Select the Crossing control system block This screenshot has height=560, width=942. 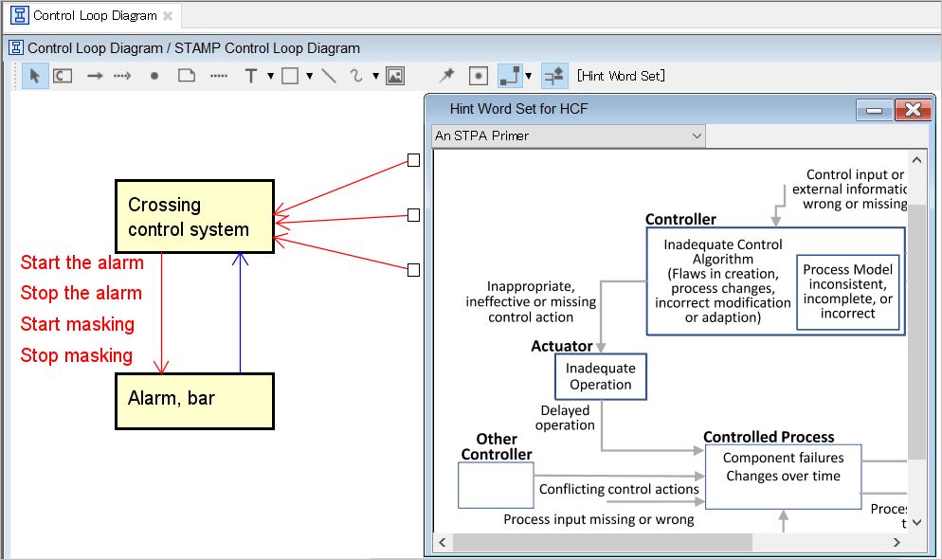[194, 217]
